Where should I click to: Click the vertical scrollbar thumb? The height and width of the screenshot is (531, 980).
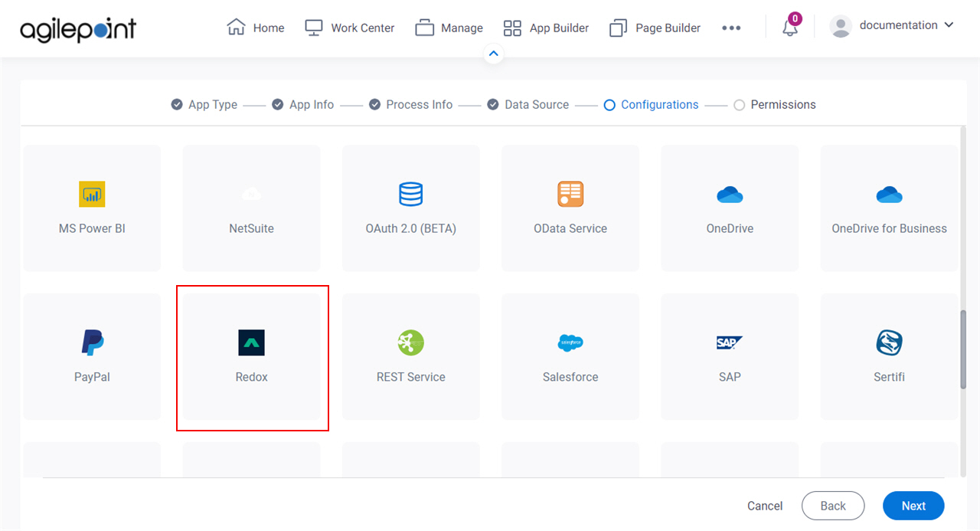pos(963,349)
